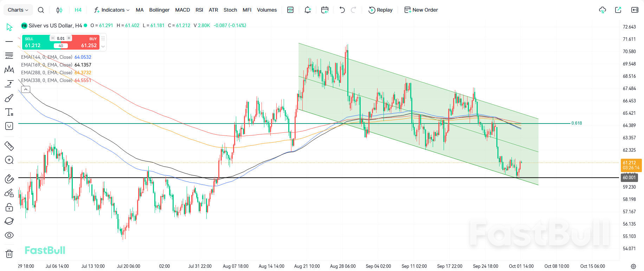This screenshot has height=271, width=644.
Task: Choose the Fibonacci retracement tool
Action: click(9, 56)
